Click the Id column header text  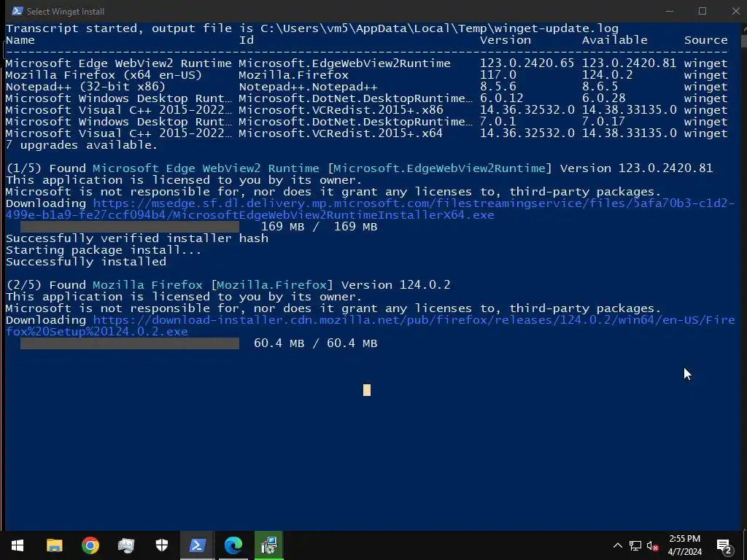[247, 40]
